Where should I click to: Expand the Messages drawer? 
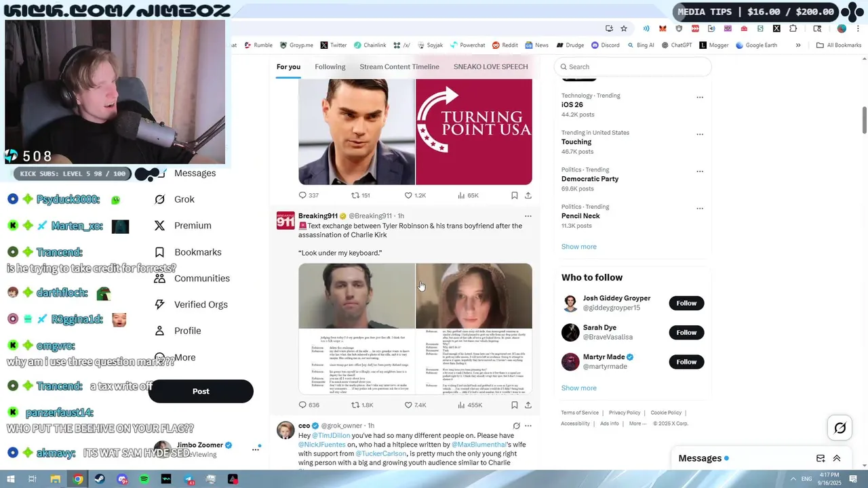[x=837, y=458]
